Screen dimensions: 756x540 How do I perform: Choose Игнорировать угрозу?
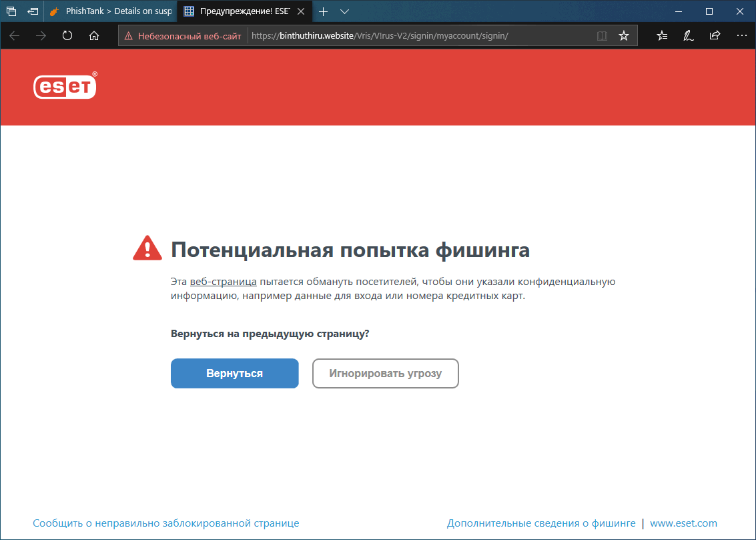(x=385, y=373)
